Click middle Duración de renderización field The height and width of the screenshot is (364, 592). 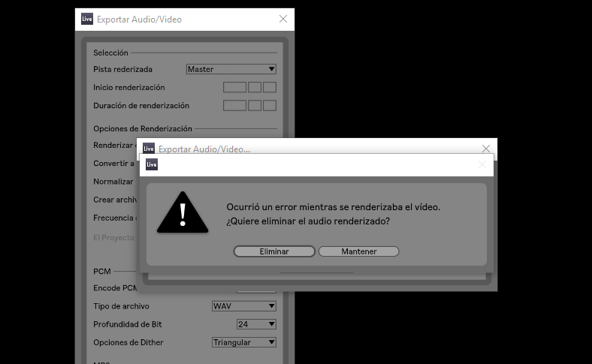pyautogui.click(x=255, y=105)
